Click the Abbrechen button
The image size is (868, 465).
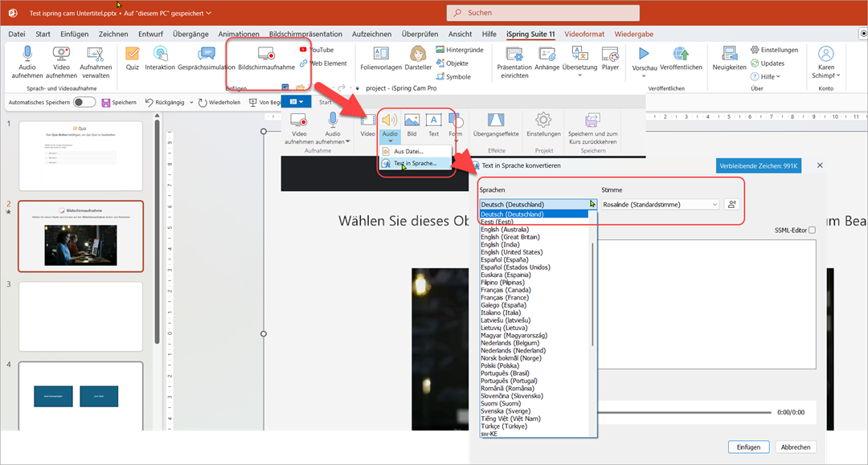click(x=796, y=447)
